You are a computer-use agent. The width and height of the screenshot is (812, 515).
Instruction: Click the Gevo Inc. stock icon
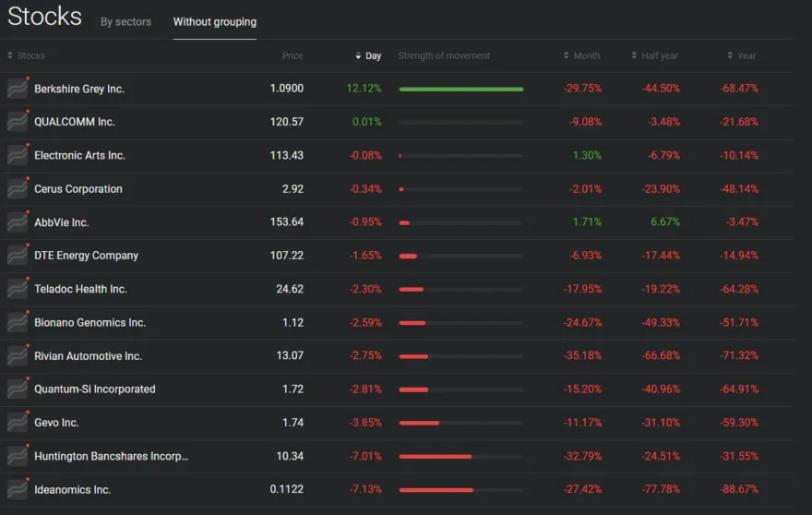pyautogui.click(x=18, y=423)
